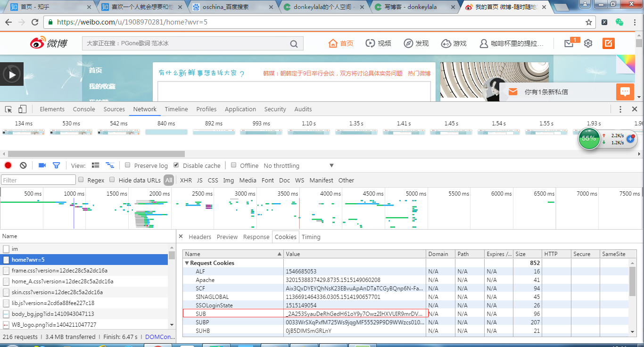644x347 pixels.
Task: Switch to large request rows view icon
Action: [96, 165]
